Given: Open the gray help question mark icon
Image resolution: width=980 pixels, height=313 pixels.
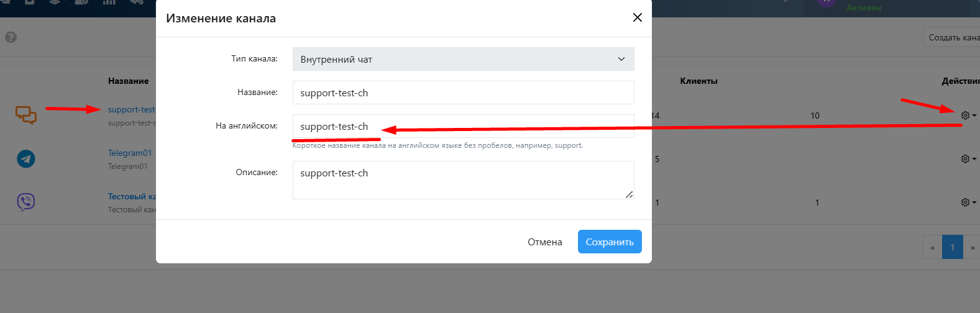Looking at the screenshot, I should [11, 37].
